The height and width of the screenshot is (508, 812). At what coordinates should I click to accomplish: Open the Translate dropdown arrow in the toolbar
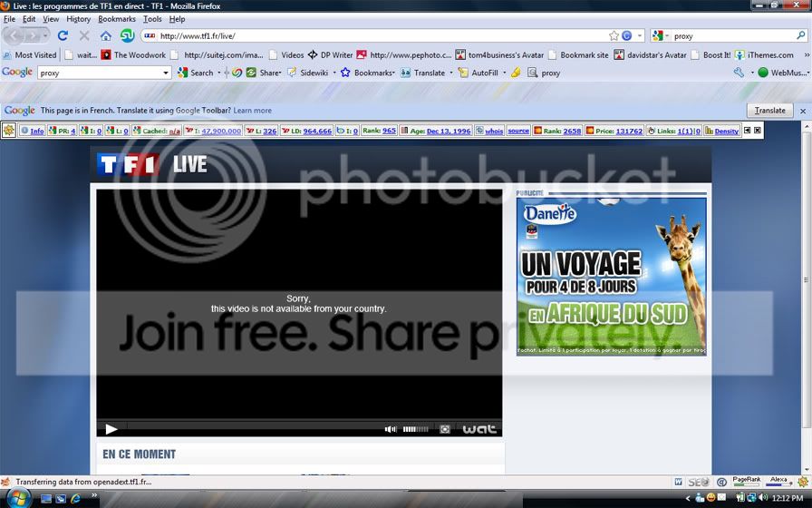451,73
